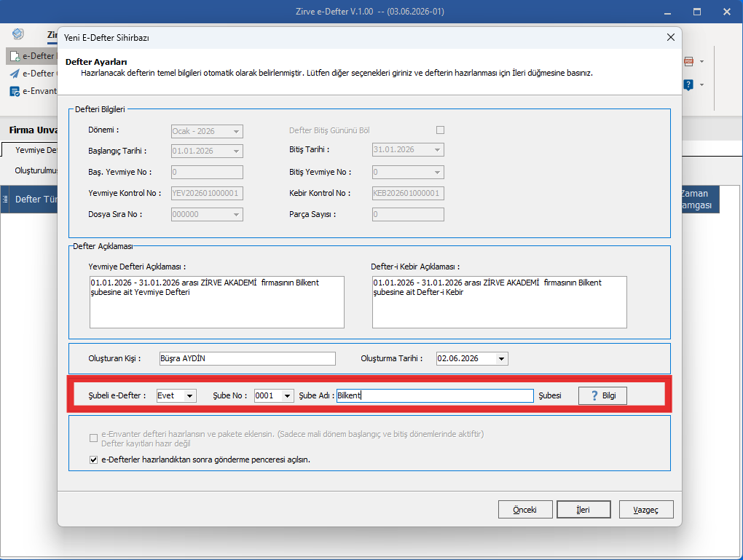Click into Şube Adı input field
The height and width of the screenshot is (560, 743).
pos(435,395)
